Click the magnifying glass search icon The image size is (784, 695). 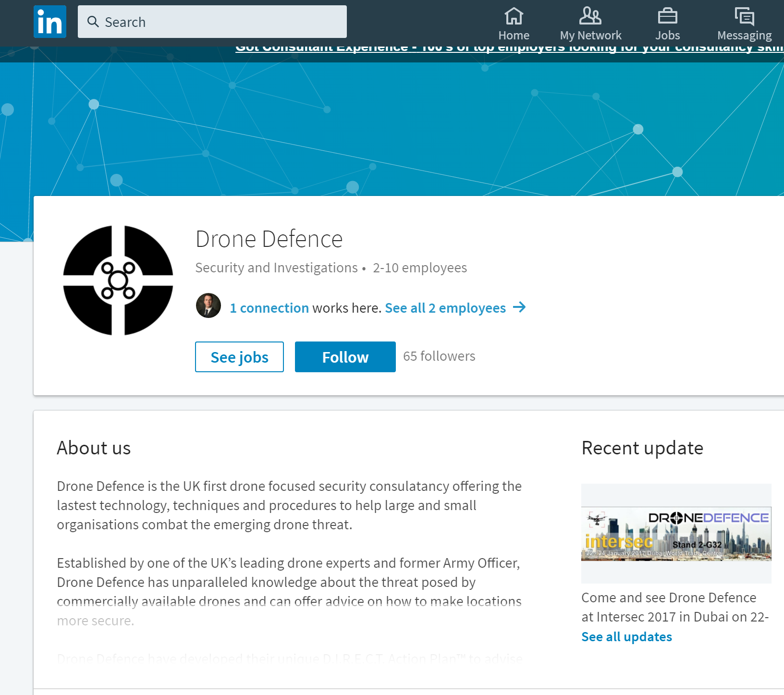[93, 22]
